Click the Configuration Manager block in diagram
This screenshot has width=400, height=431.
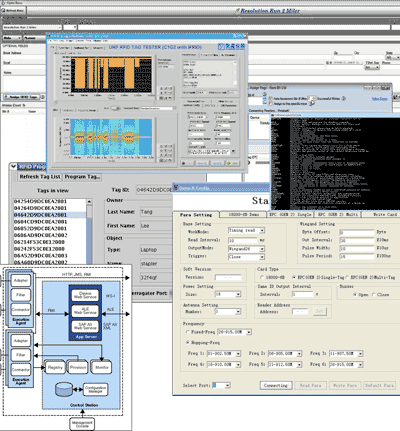[x=95, y=389]
